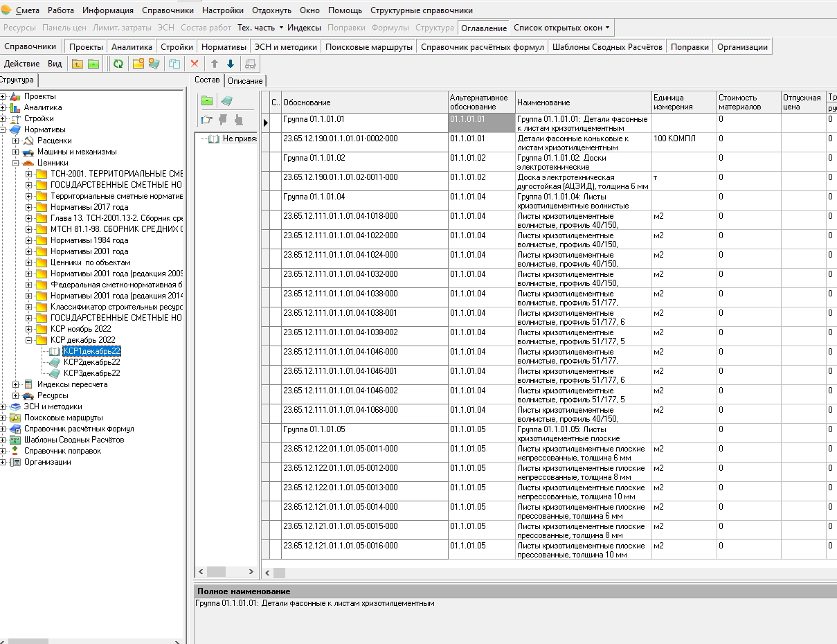Click the green refresh arrows icon
The image size is (837, 644).
[x=118, y=64]
